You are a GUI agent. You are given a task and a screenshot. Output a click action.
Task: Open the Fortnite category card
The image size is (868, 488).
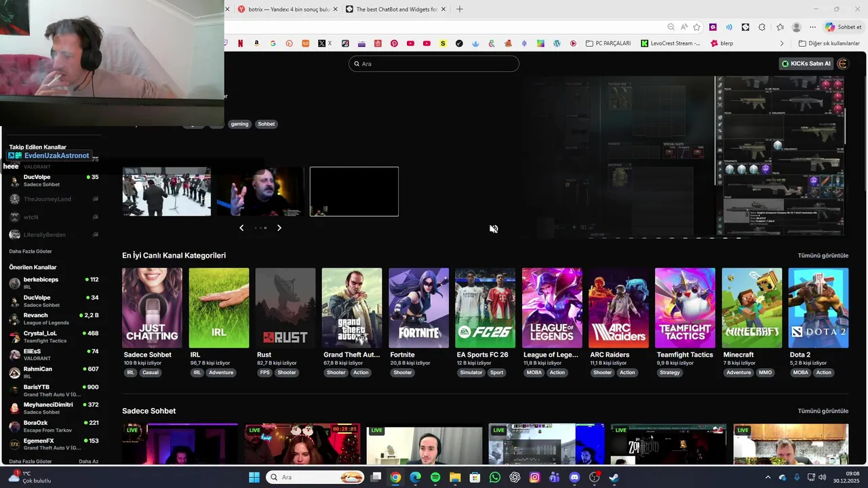(x=418, y=308)
